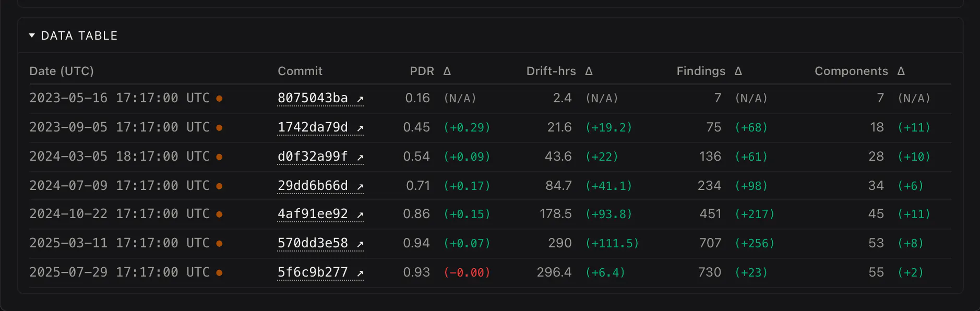The width and height of the screenshot is (980, 311).
Task: Select date 2024-03-05 18:17:00 UTC
Action: pos(119,157)
